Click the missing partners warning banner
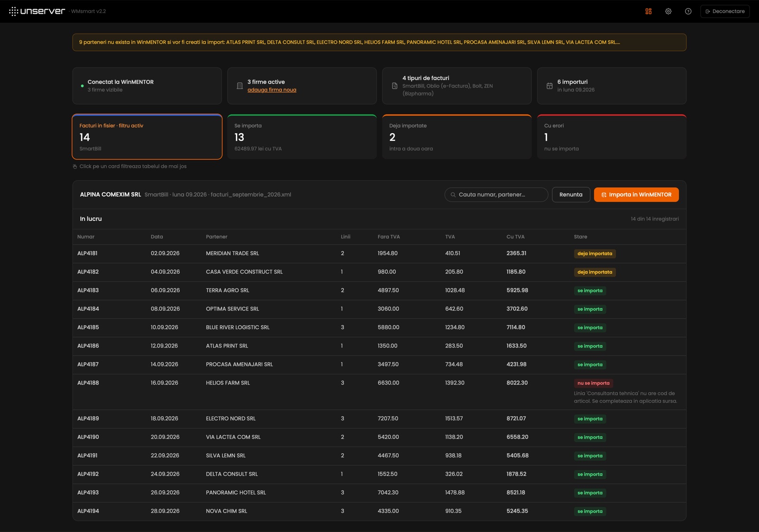Viewport: 759px width, 532px height. (379, 42)
